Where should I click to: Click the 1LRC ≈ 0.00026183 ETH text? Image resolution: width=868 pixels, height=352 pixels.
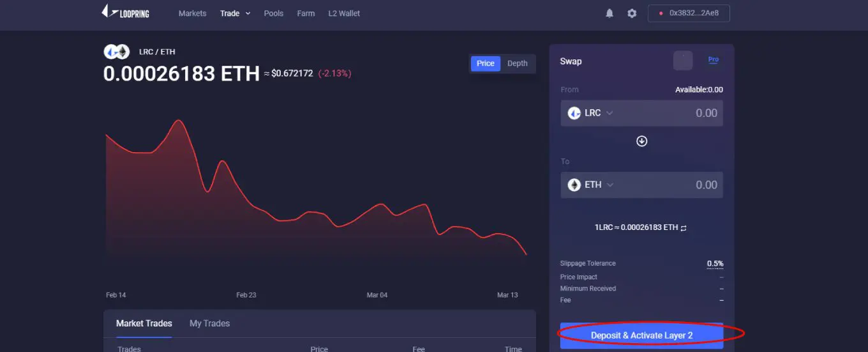(x=636, y=227)
